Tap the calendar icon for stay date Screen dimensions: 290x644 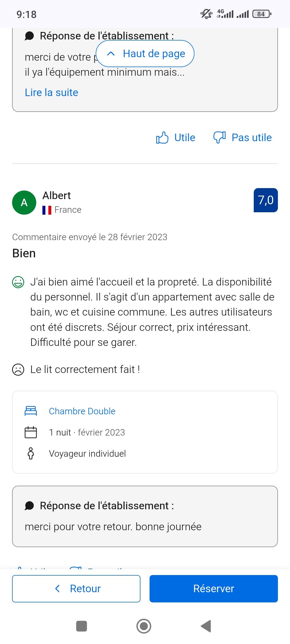[x=31, y=432]
